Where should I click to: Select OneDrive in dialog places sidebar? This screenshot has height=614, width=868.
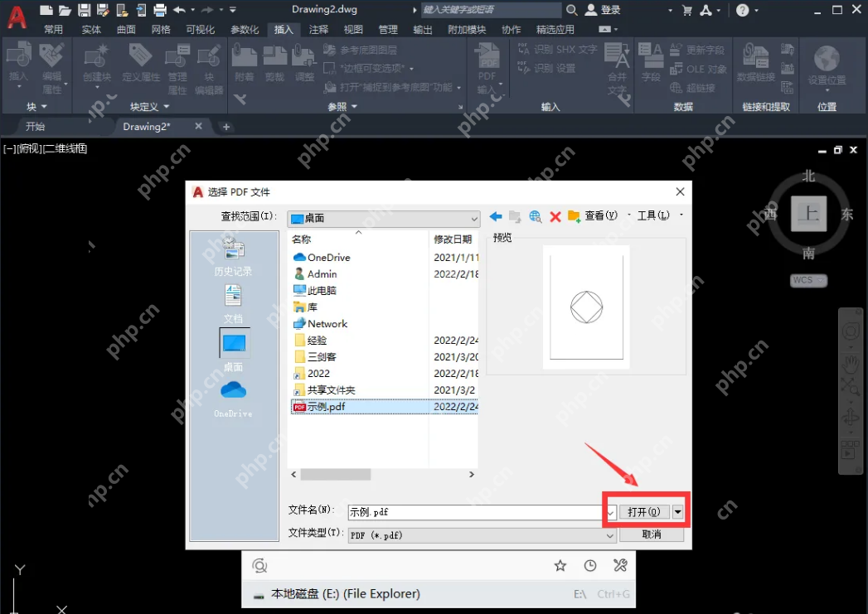tap(233, 399)
